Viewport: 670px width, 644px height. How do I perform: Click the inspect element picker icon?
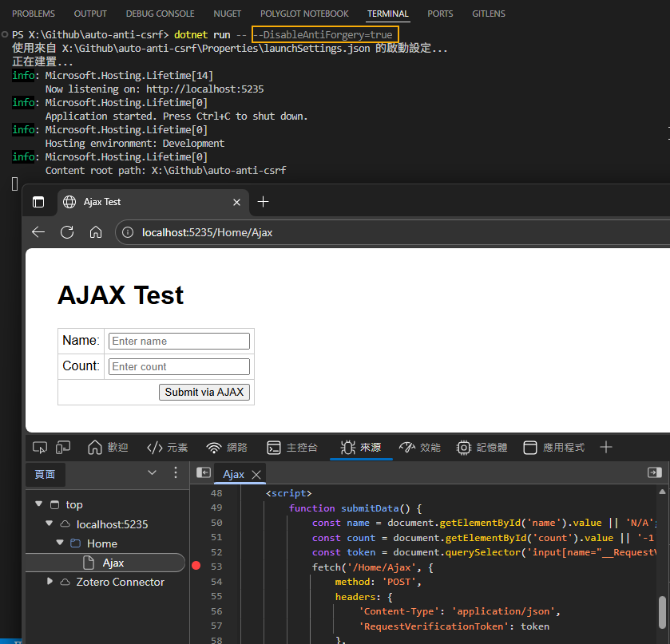[x=40, y=447]
